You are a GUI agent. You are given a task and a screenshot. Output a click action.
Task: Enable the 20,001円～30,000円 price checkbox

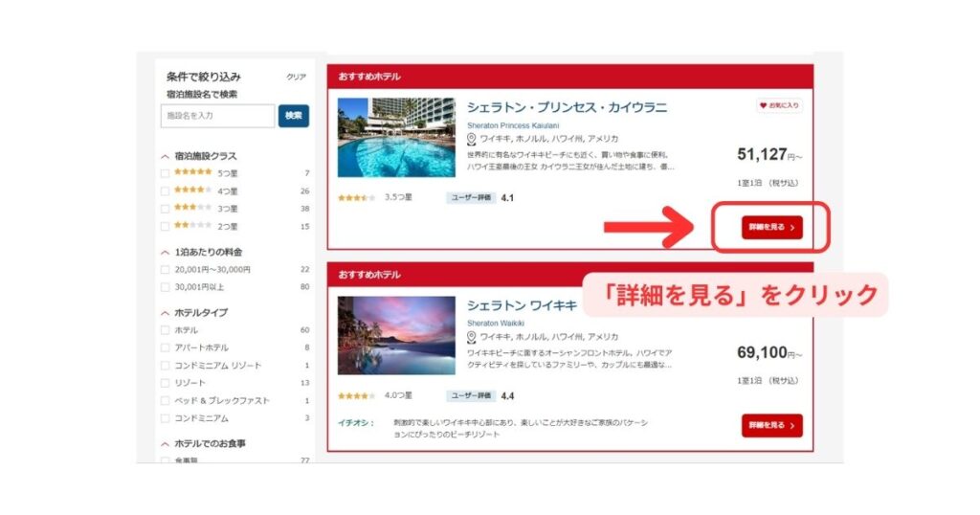pyautogui.click(x=166, y=270)
